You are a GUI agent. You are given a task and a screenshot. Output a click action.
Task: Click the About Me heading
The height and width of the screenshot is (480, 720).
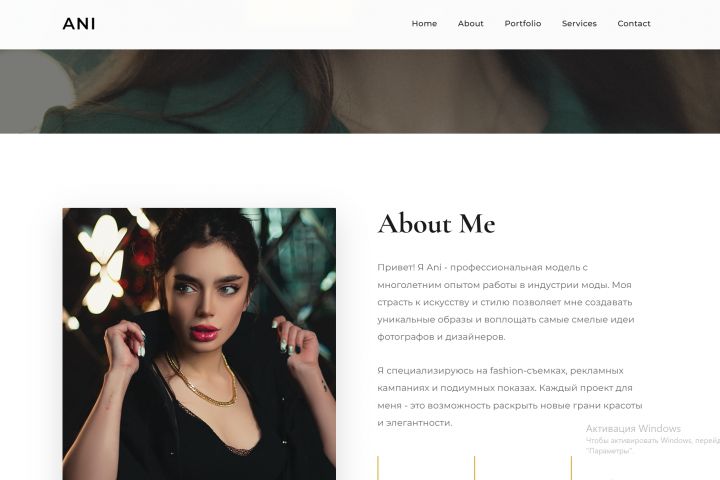tap(436, 224)
